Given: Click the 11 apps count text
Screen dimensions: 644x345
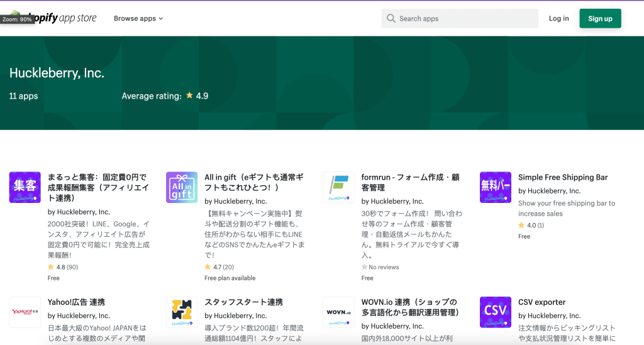Looking at the screenshot, I should coord(23,96).
